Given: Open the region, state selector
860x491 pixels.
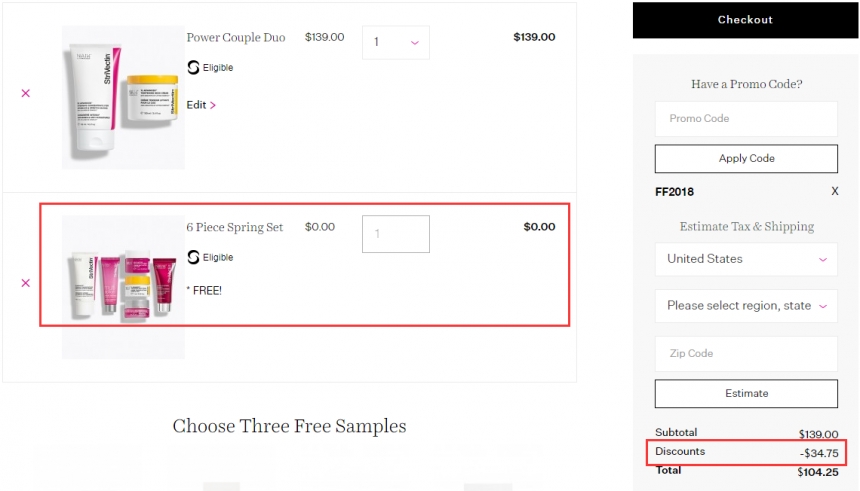Looking at the screenshot, I should [x=746, y=306].
